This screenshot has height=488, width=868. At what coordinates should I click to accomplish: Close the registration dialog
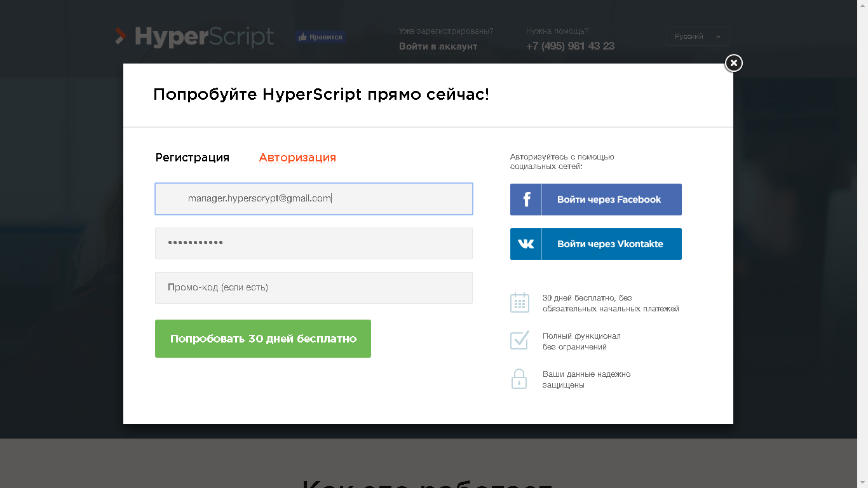(733, 63)
